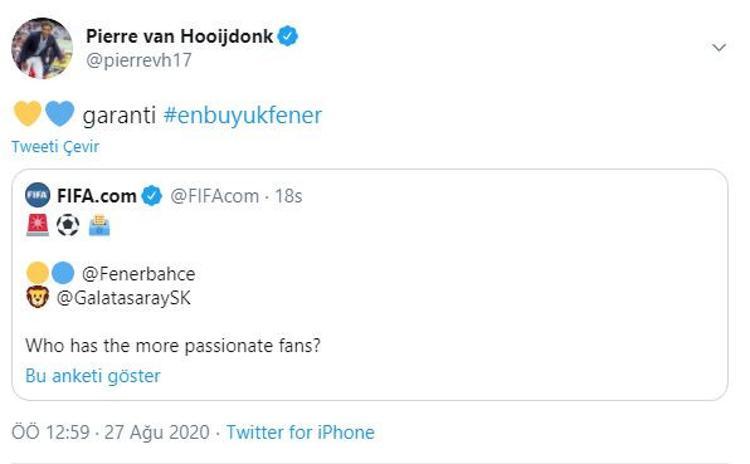Click Pierre van Hooijdonk's profile picture
The image size is (750, 464).
click(x=42, y=47)
